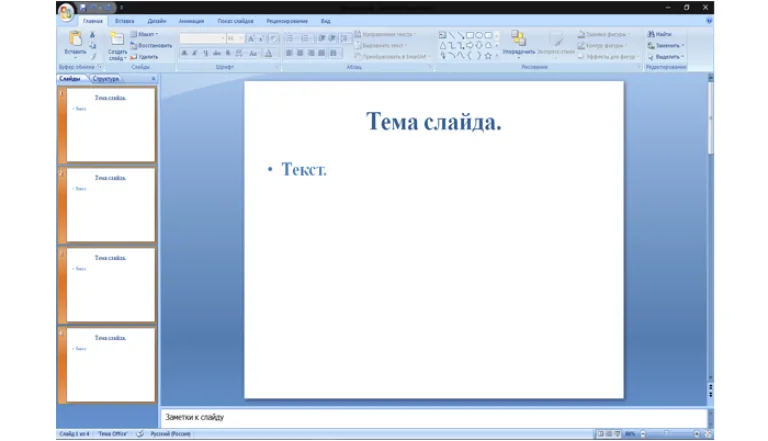Open the font color dropdown
Image resolution: width=768 pixels, height=441 pixels.
pyautogui.click(x=268, y=53)
